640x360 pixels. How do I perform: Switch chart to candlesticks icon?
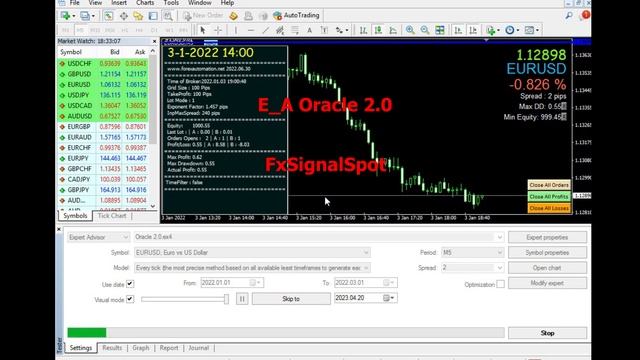coord(378,30)
